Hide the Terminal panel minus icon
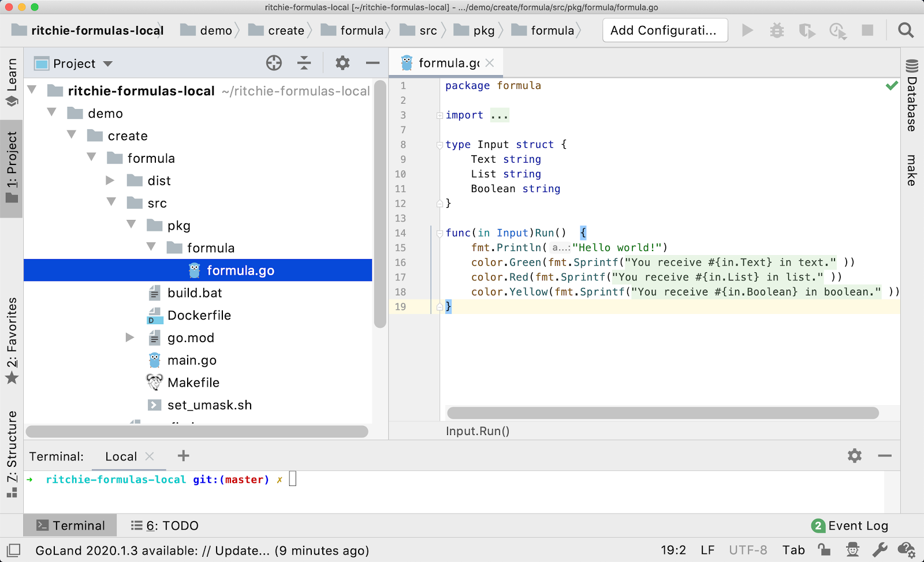924x562 pixels. pyautogui.click(x=885, y=456)
